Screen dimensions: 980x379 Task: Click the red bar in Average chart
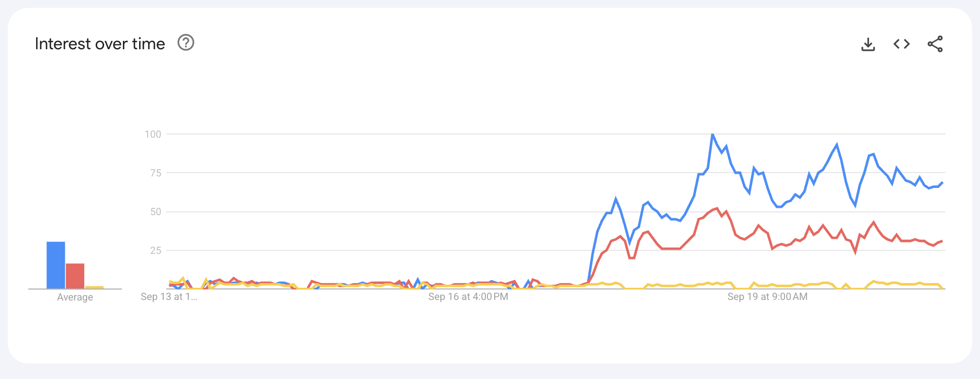75,276
